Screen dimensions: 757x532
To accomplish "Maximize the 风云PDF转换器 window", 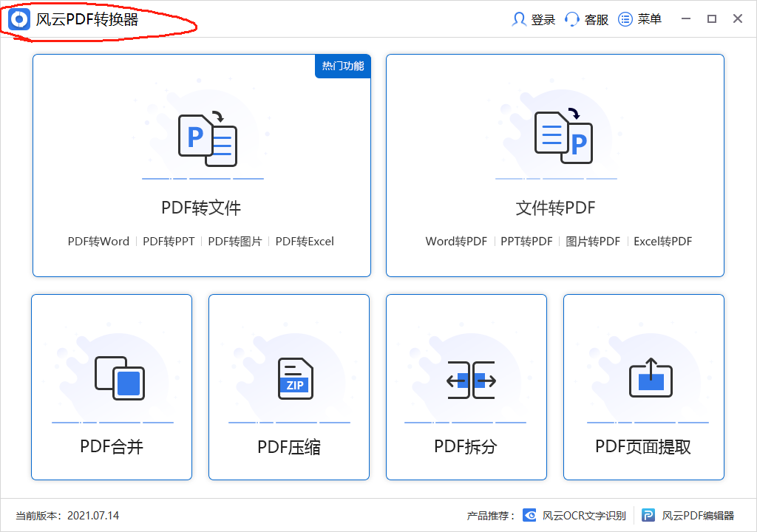I will [712, 18].
